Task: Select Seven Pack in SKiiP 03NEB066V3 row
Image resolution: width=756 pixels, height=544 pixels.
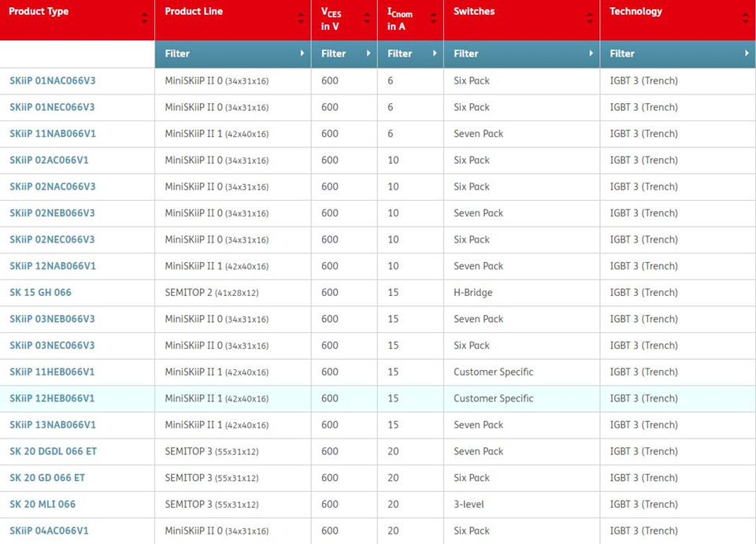Action: (x=478, y=319)
